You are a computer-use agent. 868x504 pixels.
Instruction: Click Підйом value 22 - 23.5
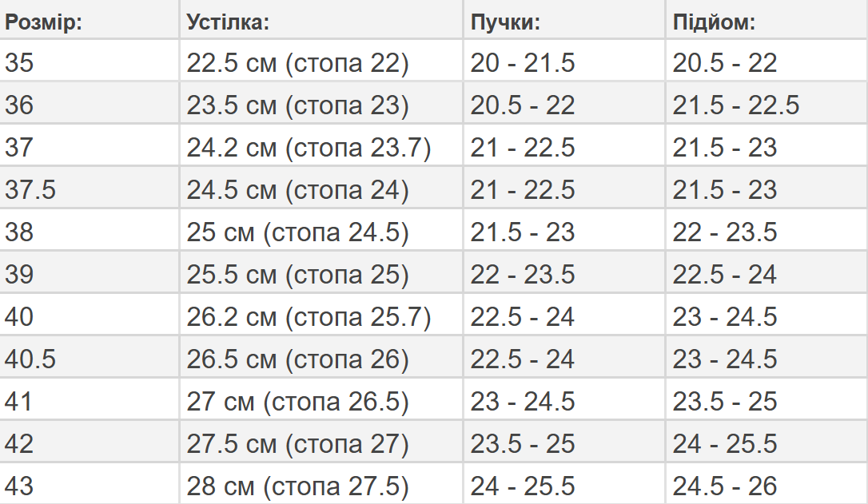(725, 232)
